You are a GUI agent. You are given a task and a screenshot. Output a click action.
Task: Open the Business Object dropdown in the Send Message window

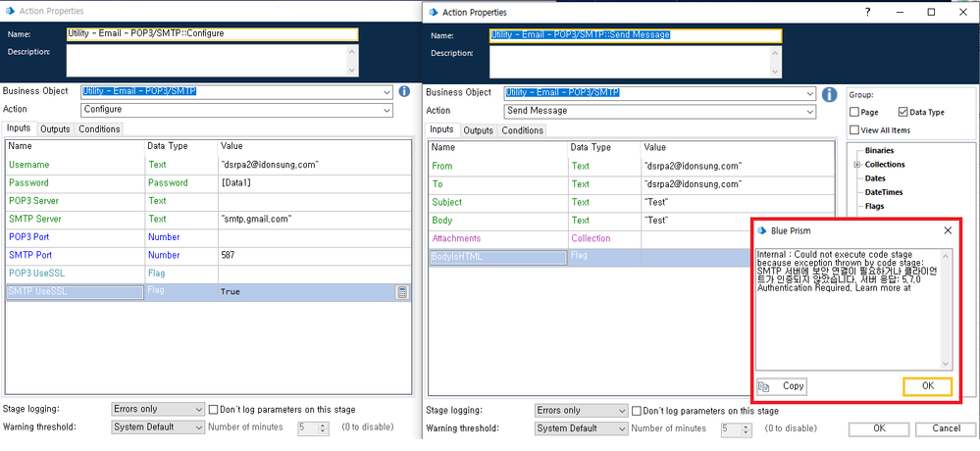[x=810, y=93]
